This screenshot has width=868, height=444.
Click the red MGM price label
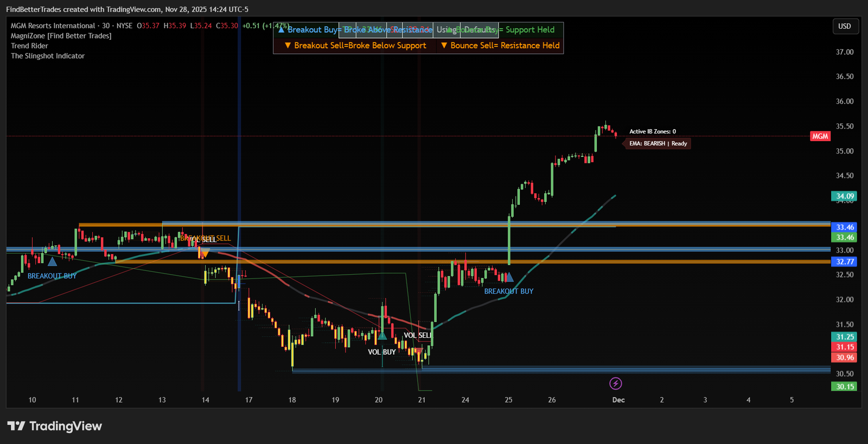point(820,136)
